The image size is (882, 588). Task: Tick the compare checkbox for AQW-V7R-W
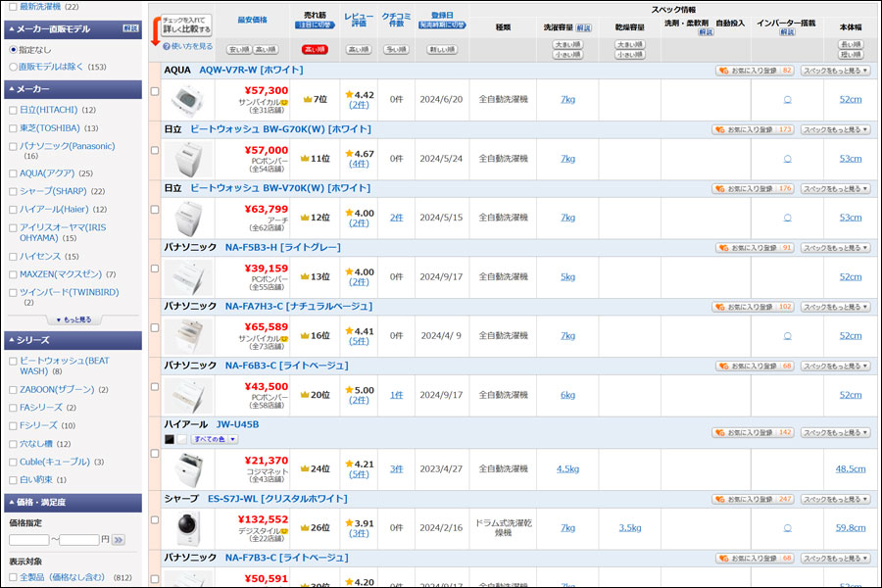[155, 91]
